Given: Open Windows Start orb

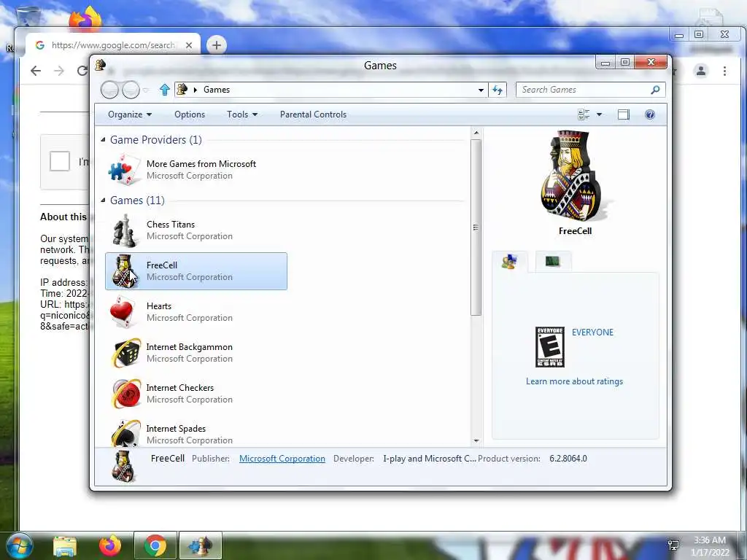Looking at the screenshot, I should click(x=18, y=545).
